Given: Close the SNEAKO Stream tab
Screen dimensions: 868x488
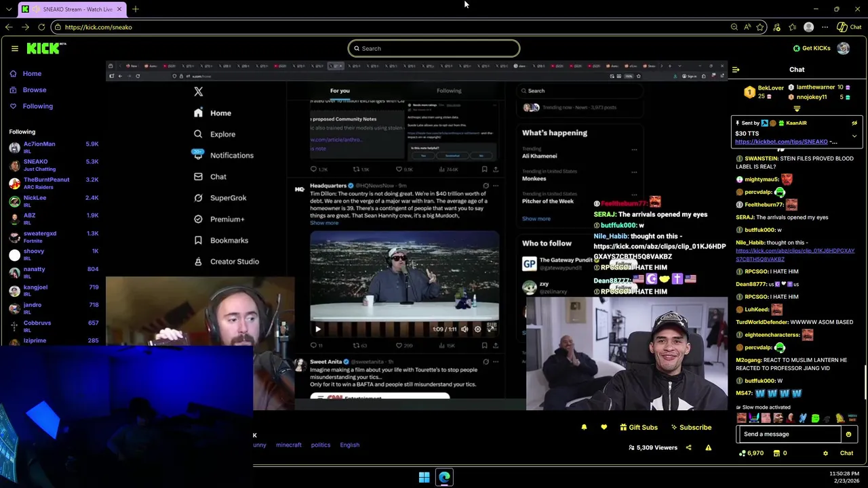Looking at the screenshot, I should [119, 9].
